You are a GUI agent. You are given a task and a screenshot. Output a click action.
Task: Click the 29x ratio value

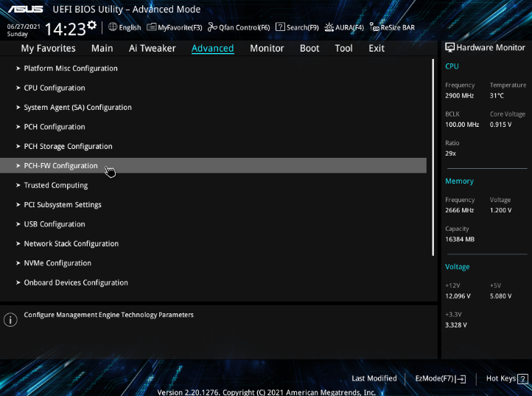[450, 153]
